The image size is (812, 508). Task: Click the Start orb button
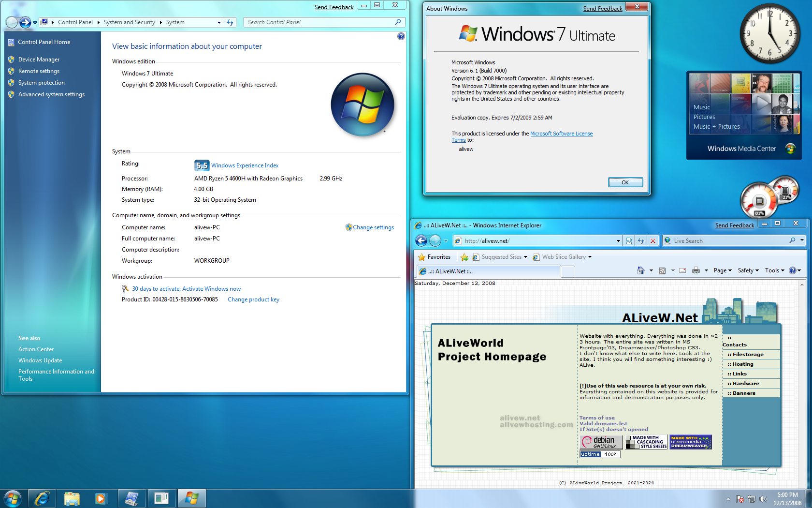[x=13, y=498]
